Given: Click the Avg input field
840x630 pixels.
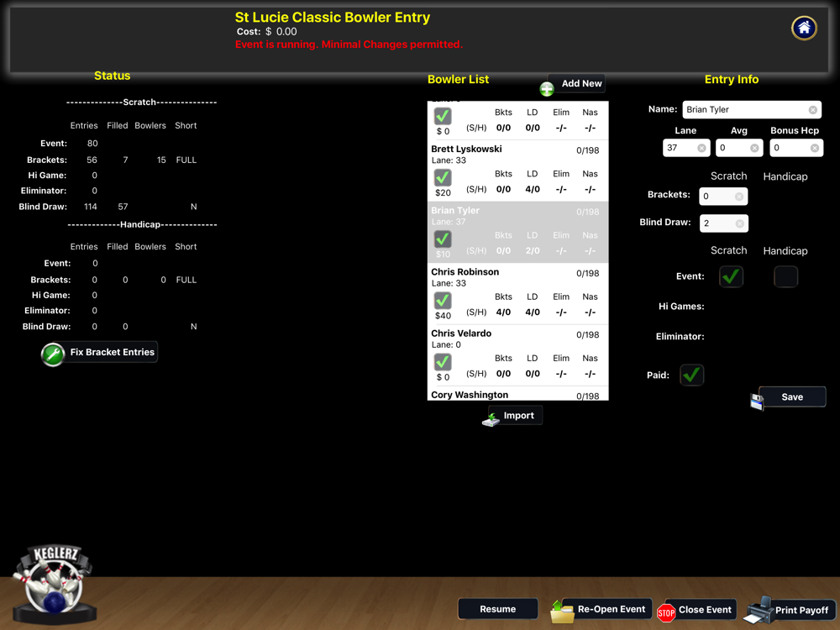Looking at the screenshot, I should 739,148.
